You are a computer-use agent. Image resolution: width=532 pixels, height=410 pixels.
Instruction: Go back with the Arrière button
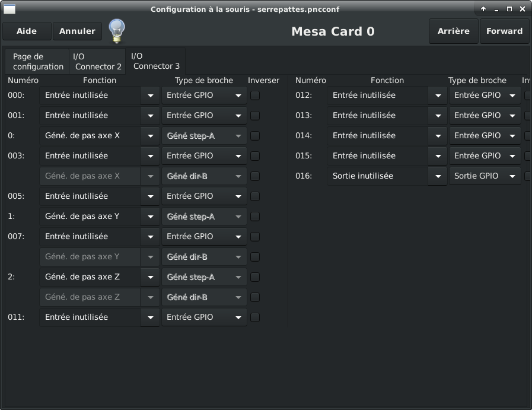pyautogui.click(x=454, y=31)
